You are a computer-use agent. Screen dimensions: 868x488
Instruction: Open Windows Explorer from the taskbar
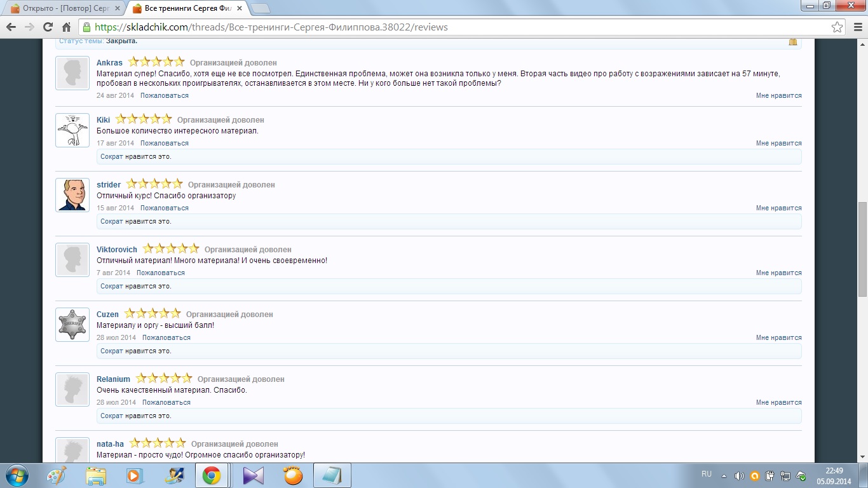point(97,475)
